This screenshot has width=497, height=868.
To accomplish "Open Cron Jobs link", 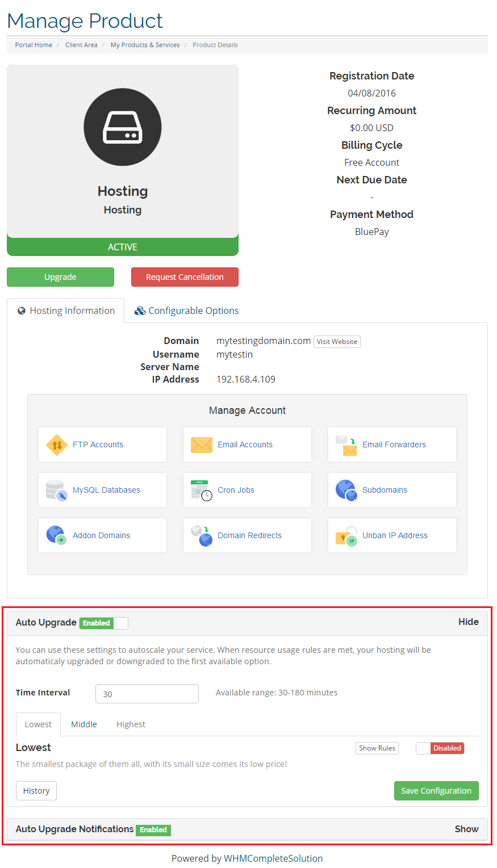I will tap(236, 490).
